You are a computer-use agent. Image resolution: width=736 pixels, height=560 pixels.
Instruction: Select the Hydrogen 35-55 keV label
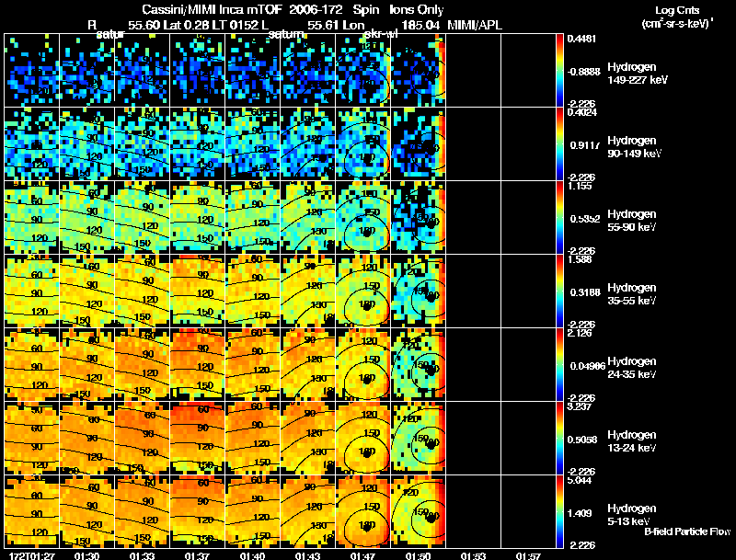[x=632, y=294]
